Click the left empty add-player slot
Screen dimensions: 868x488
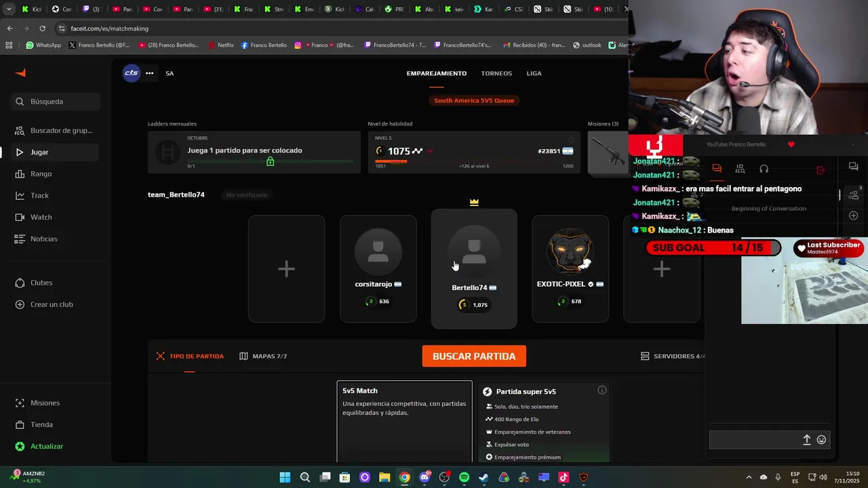pyautogui.click(x=286, y=268)
